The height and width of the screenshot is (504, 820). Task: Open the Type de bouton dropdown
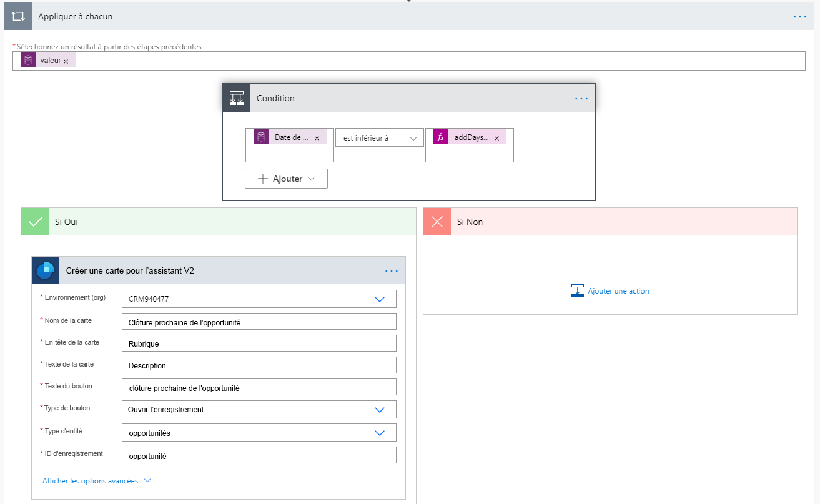coord(379,409)
